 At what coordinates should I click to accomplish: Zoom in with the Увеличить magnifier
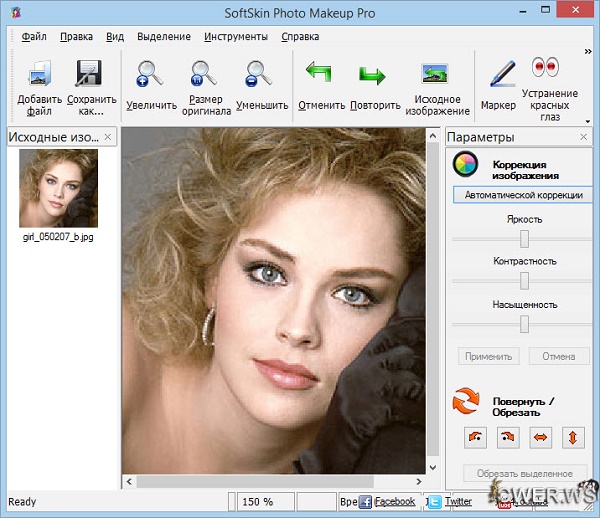[x=150, y=73]
